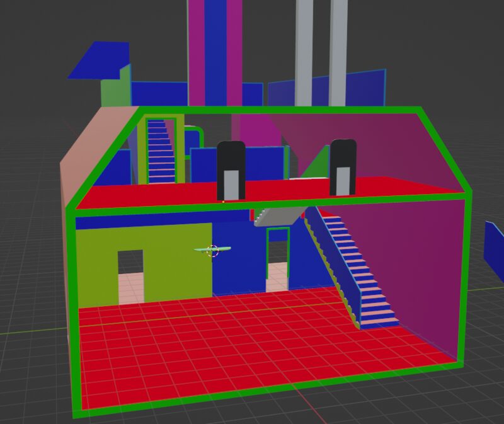
Task: Click the left gray pillar
Action: 304,50
